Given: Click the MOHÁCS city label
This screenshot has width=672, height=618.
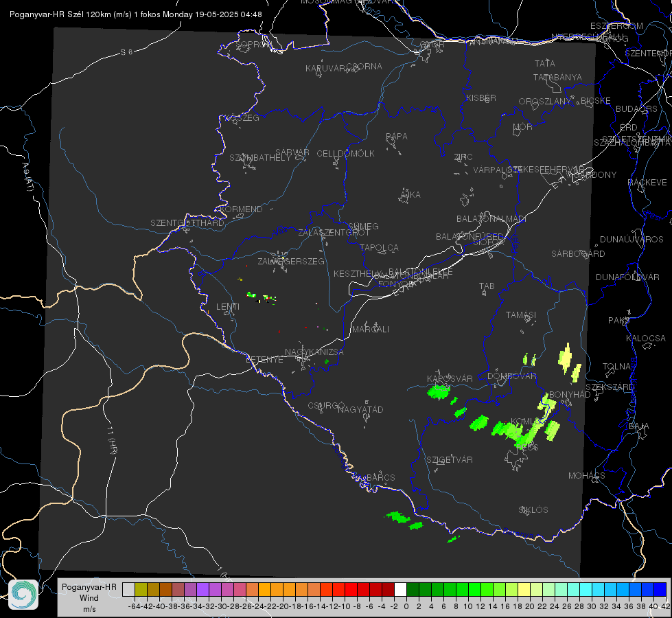Looking at the screenshot, I should pyautogui.click(x=587, y=475).
